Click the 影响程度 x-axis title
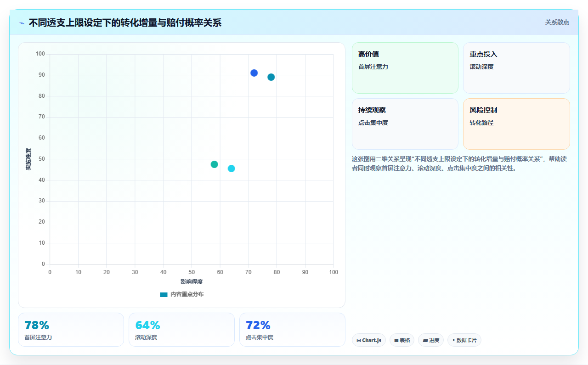 coord(192,281)
